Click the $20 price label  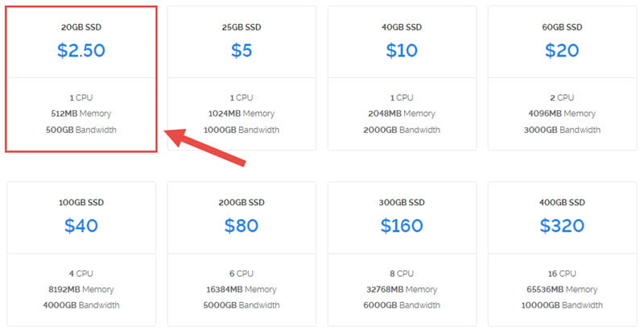[x=562, y=51]
